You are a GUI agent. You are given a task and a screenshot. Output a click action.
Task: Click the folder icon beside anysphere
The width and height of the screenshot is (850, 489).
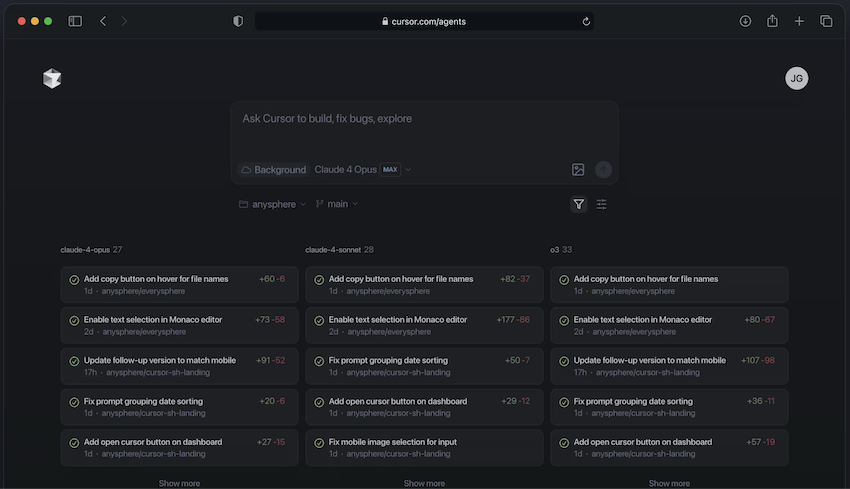coord(243,204)
